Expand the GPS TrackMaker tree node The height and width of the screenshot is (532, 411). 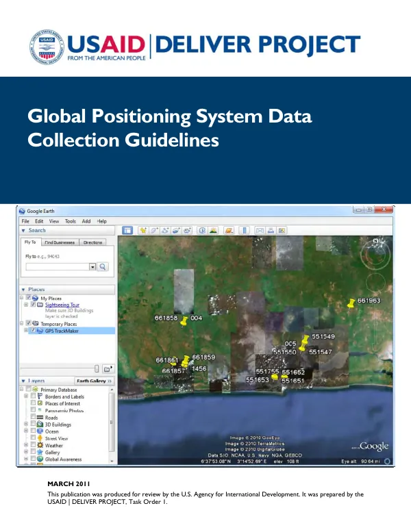(x=26, y=331)
